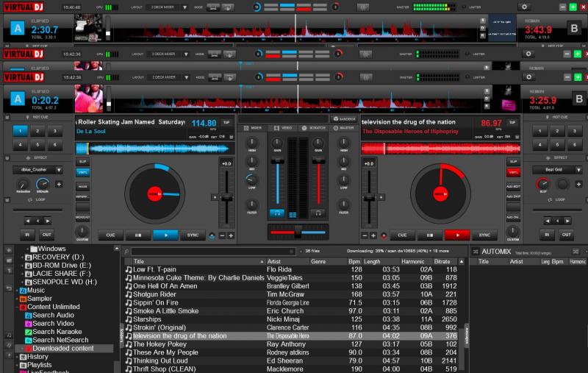Click the crossfader slider at mixer bottom
588x373 pixels.
299,232
